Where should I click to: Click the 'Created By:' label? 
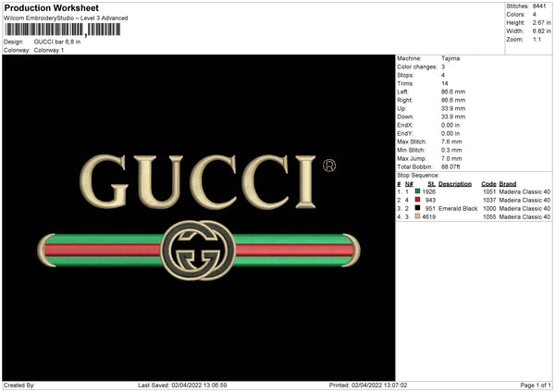click(19, 385)
